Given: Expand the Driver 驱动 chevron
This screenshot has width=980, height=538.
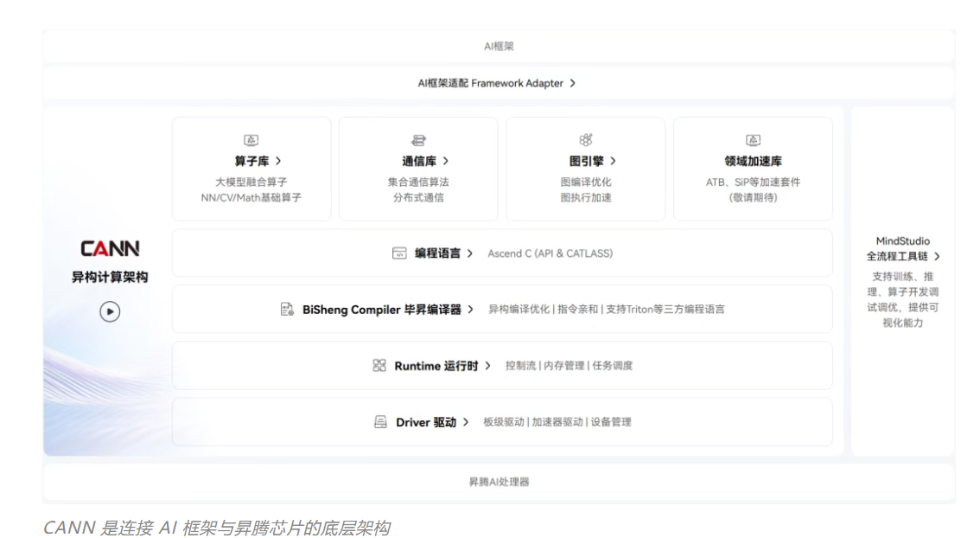Looking at the screenshot, I should click(466, 421).
